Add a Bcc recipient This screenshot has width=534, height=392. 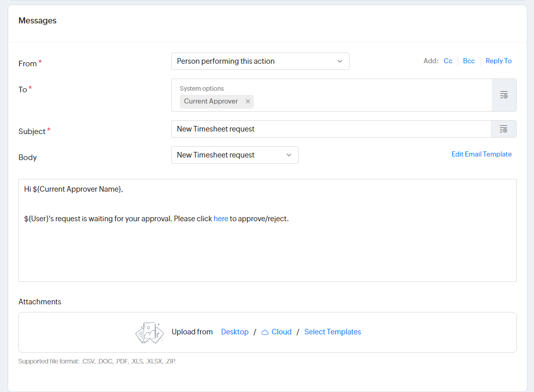click(469, 61)
